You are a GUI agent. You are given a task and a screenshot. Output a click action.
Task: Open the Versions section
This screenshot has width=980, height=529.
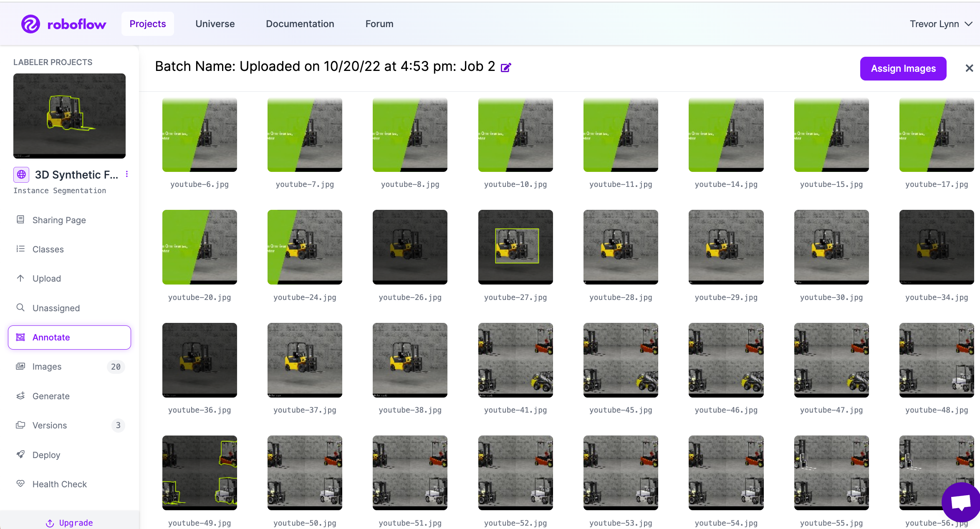[49, 425]
